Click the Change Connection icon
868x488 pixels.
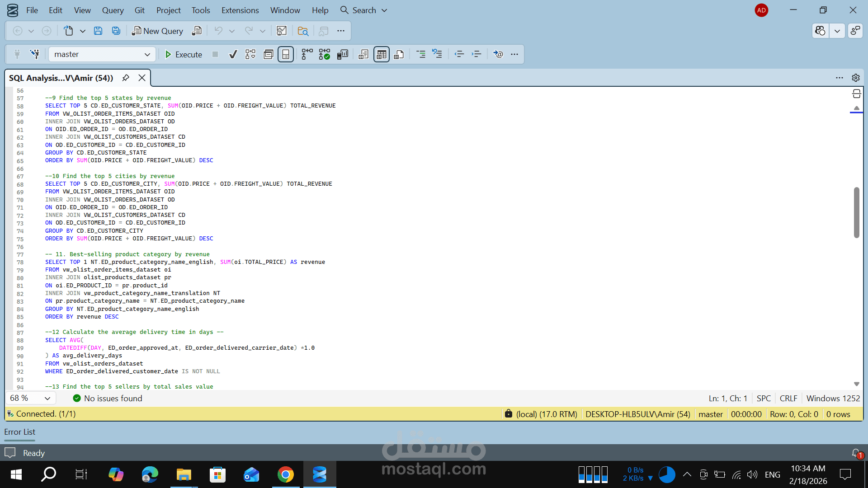(35, 54)
